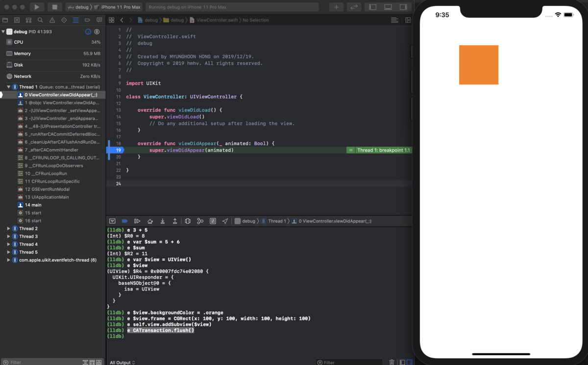Select frame 13 UIApplicationMain

(x=53, y=197)
